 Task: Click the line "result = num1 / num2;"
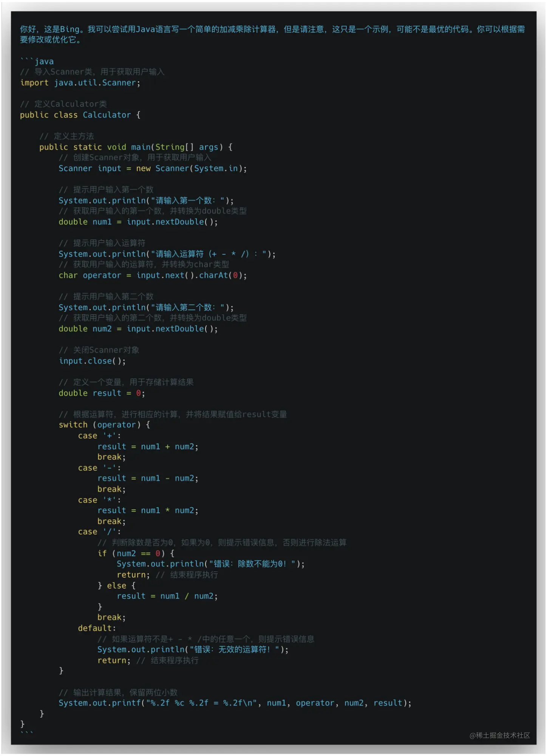point(167,596)
